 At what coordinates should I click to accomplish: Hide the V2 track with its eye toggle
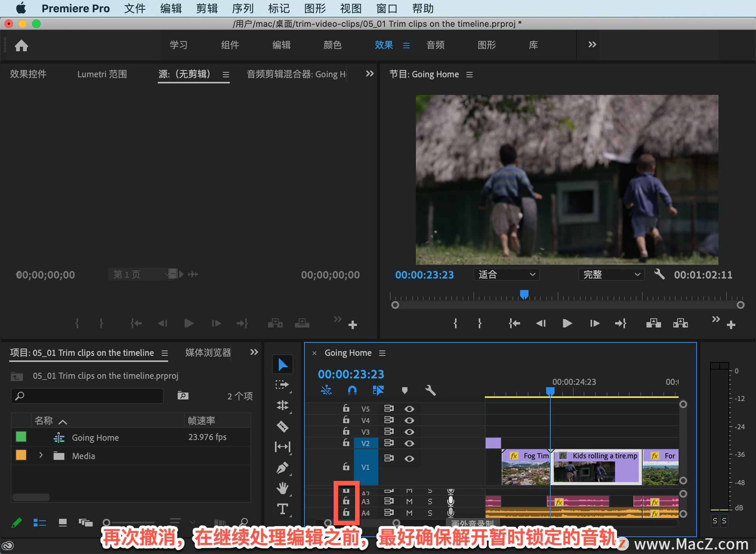point(409,443)
